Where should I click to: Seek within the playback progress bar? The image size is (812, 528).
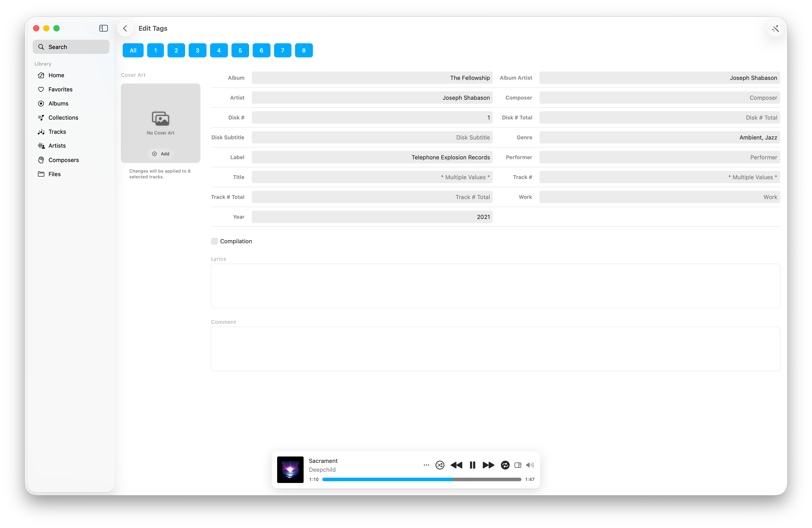[422, 479]
